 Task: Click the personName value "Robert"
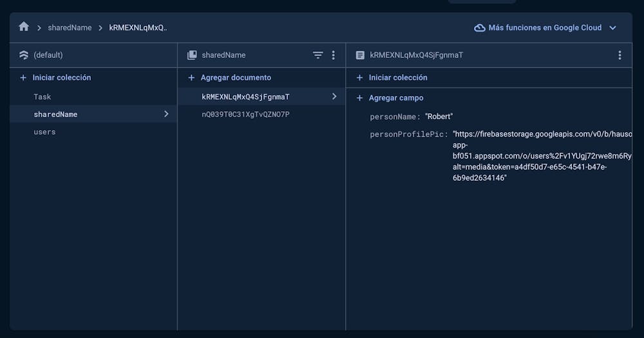(439, 117)
